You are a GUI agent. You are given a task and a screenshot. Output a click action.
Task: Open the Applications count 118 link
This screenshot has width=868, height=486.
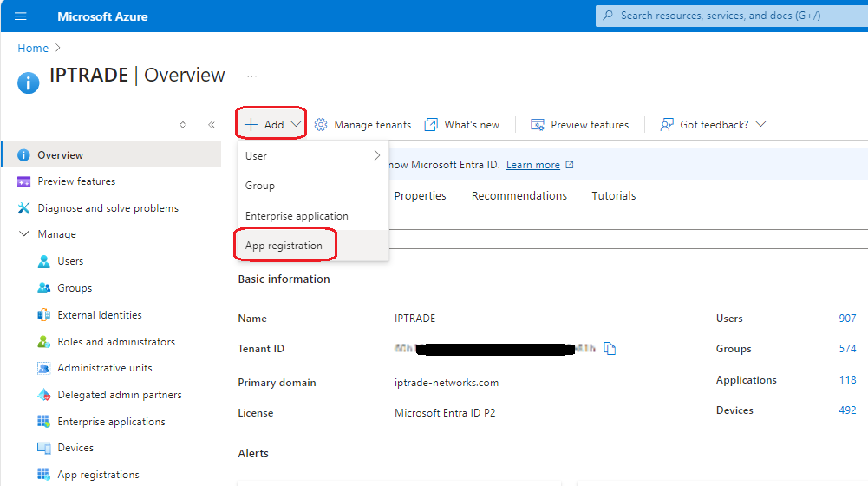847,379
